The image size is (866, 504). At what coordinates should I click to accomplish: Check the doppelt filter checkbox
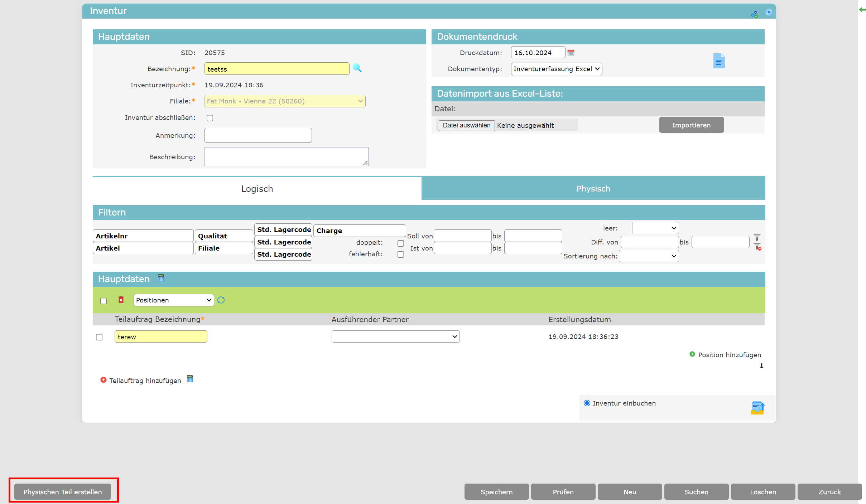click(x=400, y=243)
